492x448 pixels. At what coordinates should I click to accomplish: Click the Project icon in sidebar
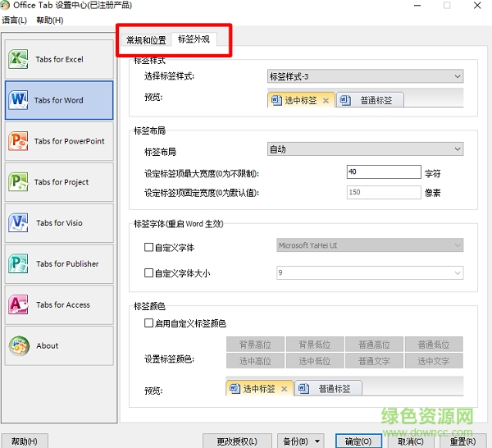(x=18, y=182)
